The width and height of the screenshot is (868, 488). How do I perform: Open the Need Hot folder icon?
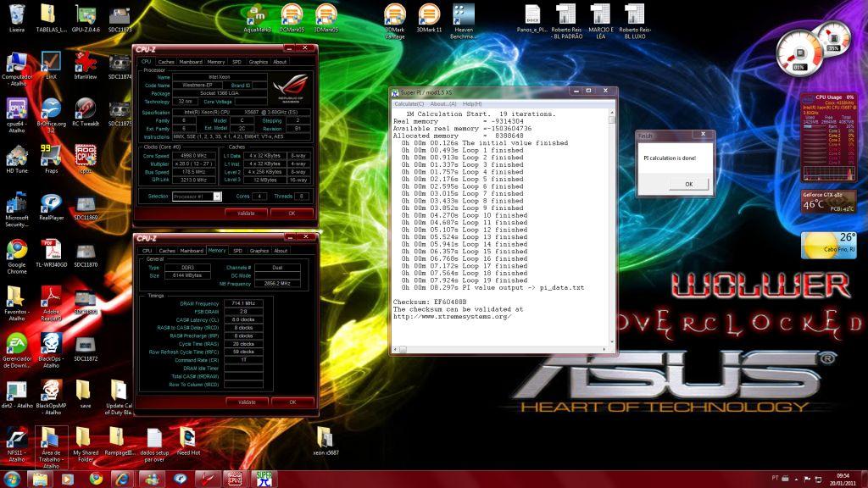point(188,441)
